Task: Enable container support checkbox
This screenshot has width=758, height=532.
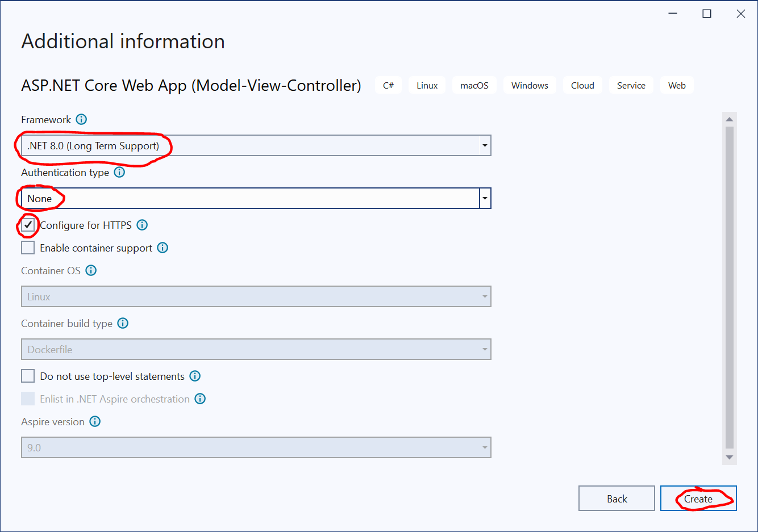Action: [28, 248]
